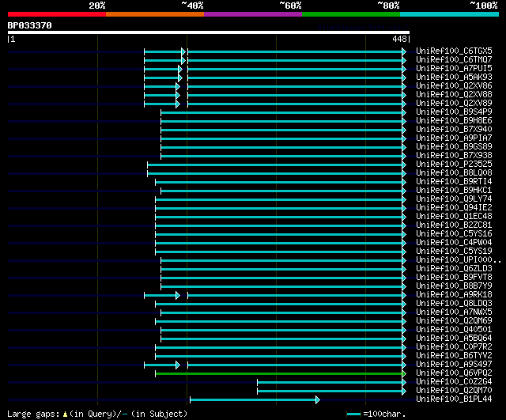Select the UniRef100_A5BQ64 label

[x=454, y=339]
